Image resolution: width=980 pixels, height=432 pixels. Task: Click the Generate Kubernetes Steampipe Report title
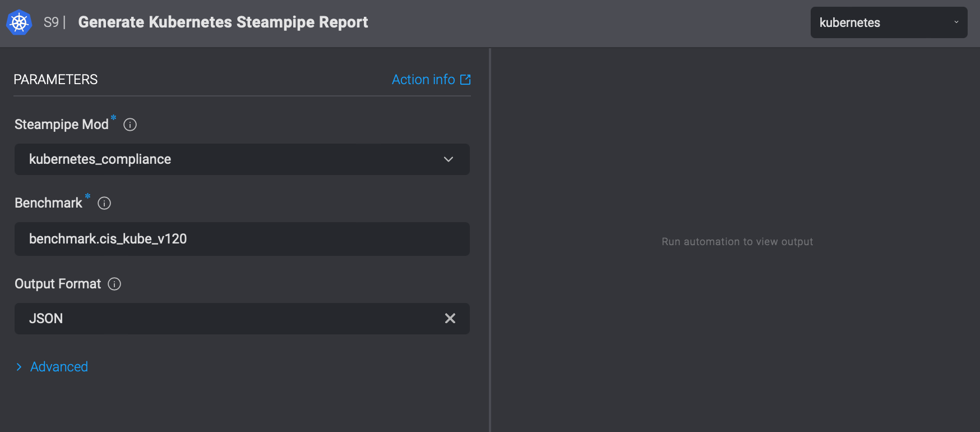[x=223, y=22]
